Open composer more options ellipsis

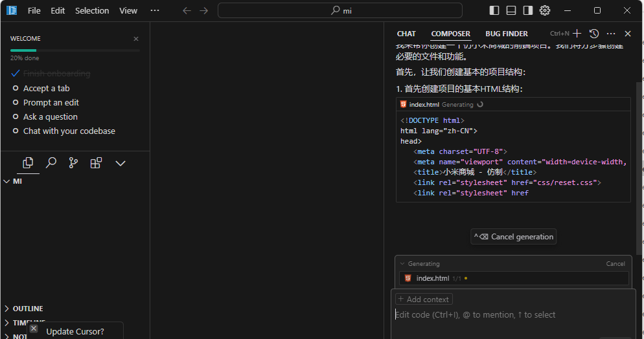pyautogui.click(x=611, y=34)
